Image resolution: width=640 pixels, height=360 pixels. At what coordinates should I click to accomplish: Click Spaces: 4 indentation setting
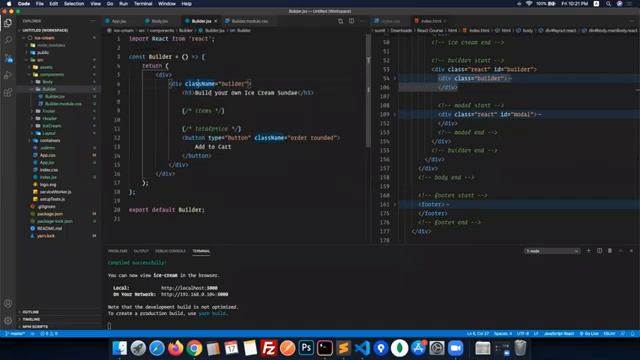click(x=502, y=333)
